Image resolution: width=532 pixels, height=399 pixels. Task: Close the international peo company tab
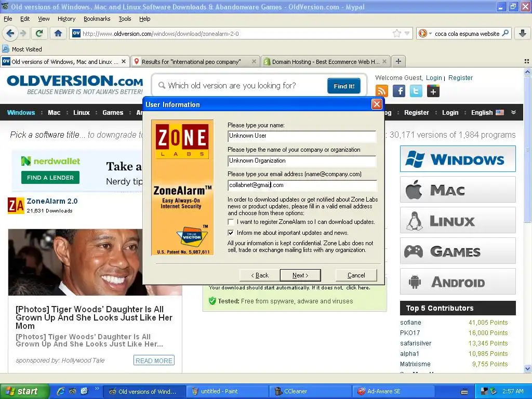coord(254,61)
